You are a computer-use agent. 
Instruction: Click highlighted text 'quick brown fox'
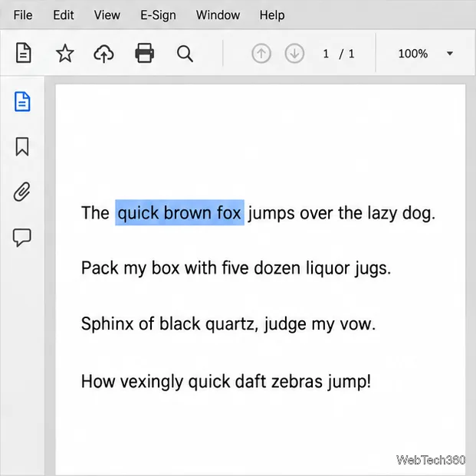[179, 212]
